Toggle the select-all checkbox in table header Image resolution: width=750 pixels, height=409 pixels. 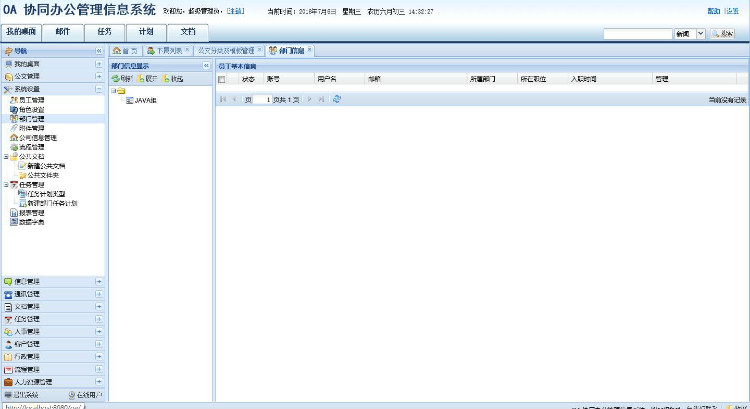[222, 78]
